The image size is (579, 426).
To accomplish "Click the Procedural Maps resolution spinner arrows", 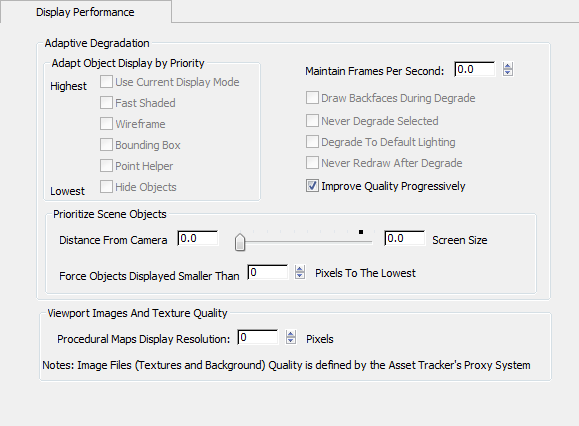I will [x=291, y=337].
